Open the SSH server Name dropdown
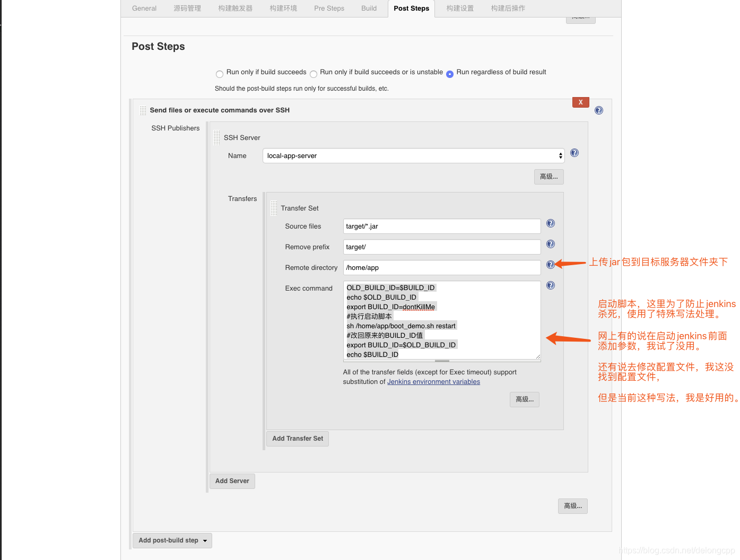Viewport: 740px width, 560px height. click(x=413, y=156)
